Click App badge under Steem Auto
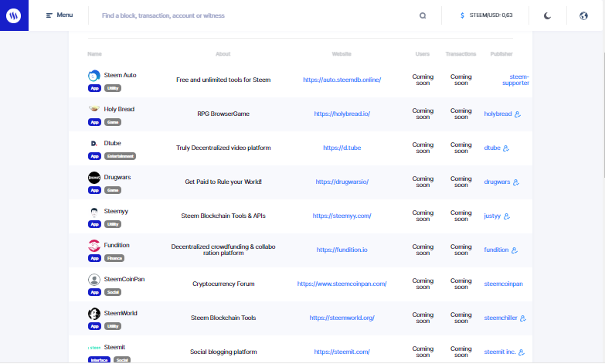Viewport: 605px width, 364px height. point(94,88)
